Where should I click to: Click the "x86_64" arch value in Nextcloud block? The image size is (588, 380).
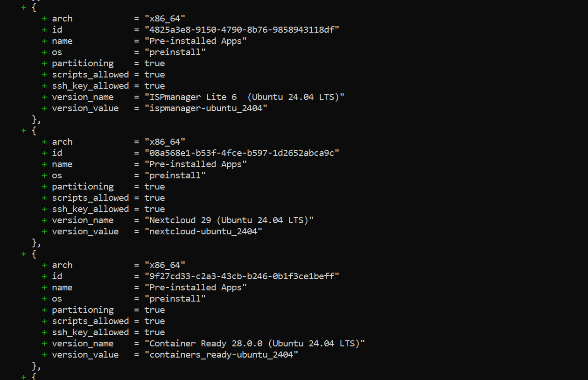(x=165, y=142)
